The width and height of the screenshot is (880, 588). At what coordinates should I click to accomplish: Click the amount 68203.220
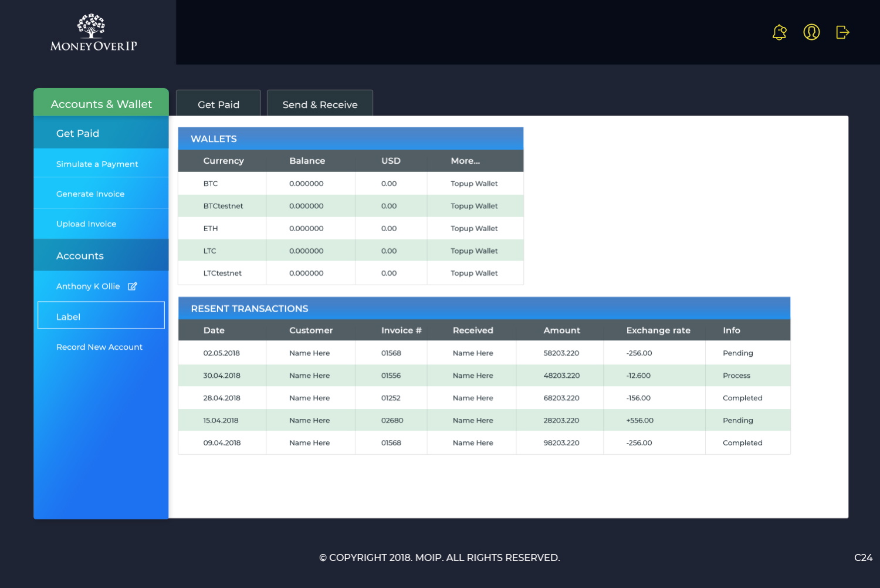[561, 398]
